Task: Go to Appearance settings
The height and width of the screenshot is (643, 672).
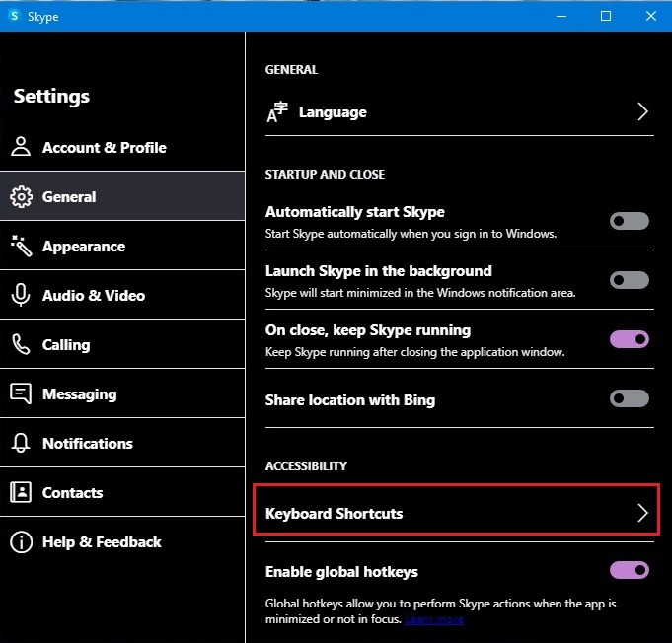Action: [x=122, y=246]
